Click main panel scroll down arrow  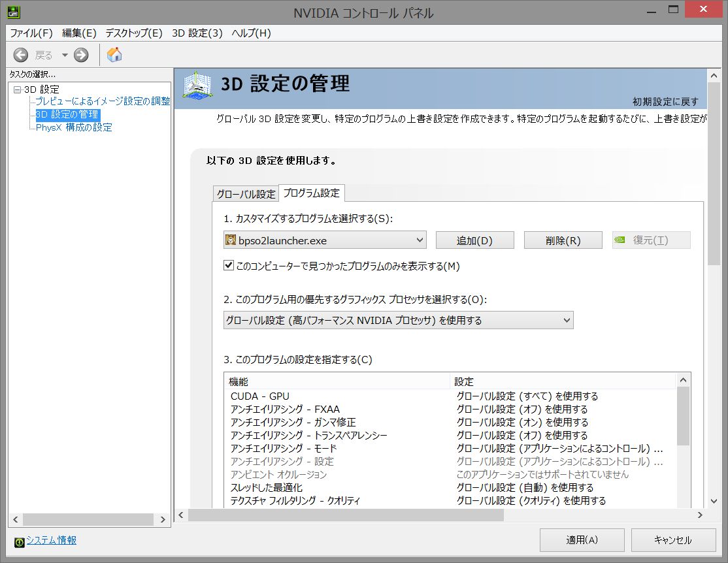tap(714, 501)
